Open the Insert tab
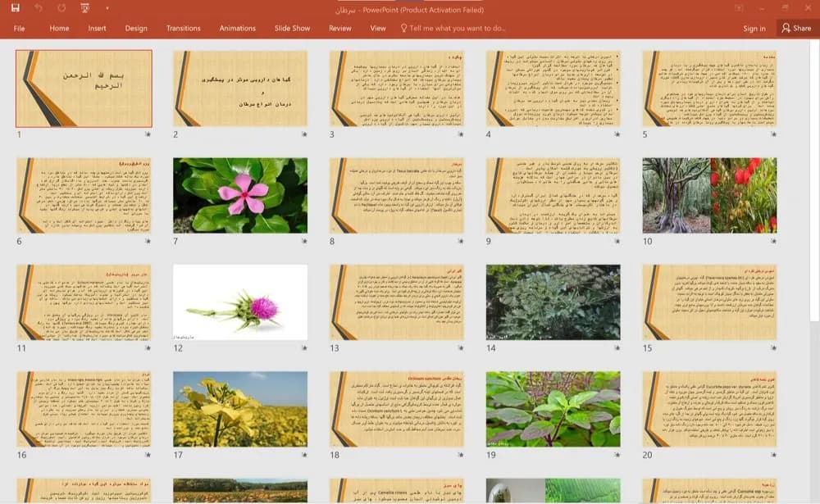 (x=98, y=28)
